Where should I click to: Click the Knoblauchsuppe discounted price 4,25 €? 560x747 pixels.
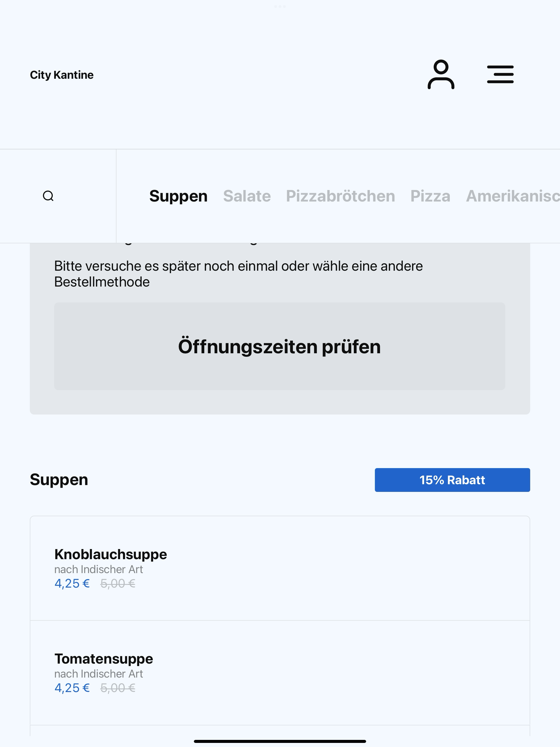click(72, 583)
